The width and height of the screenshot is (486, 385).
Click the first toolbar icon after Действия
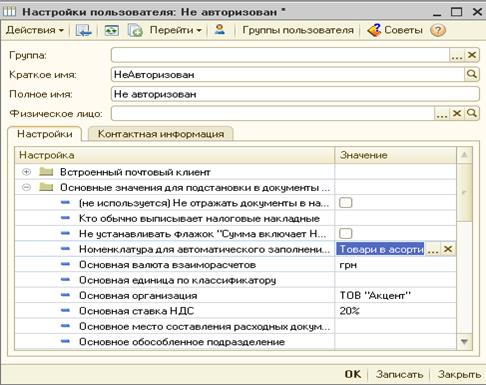[x=83, y=30]
